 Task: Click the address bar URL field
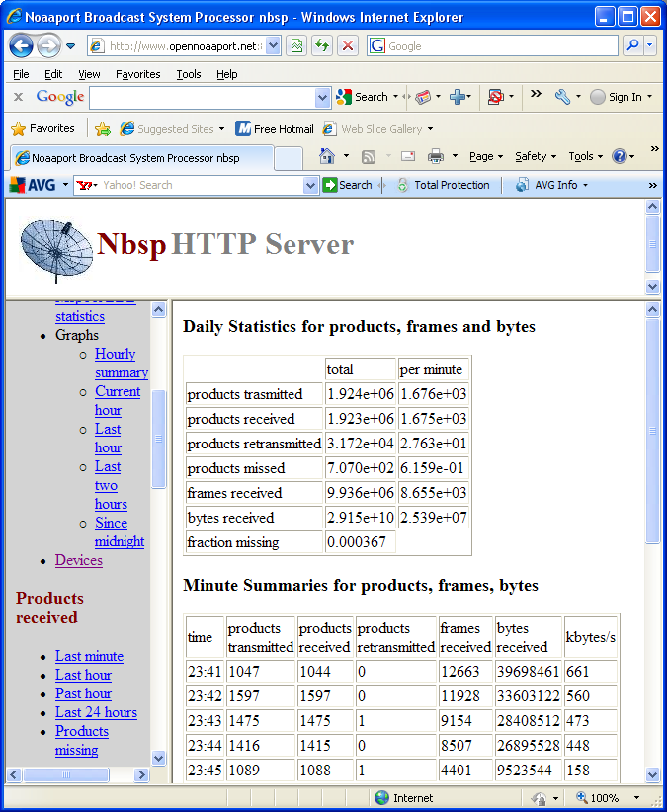(177, 46)
